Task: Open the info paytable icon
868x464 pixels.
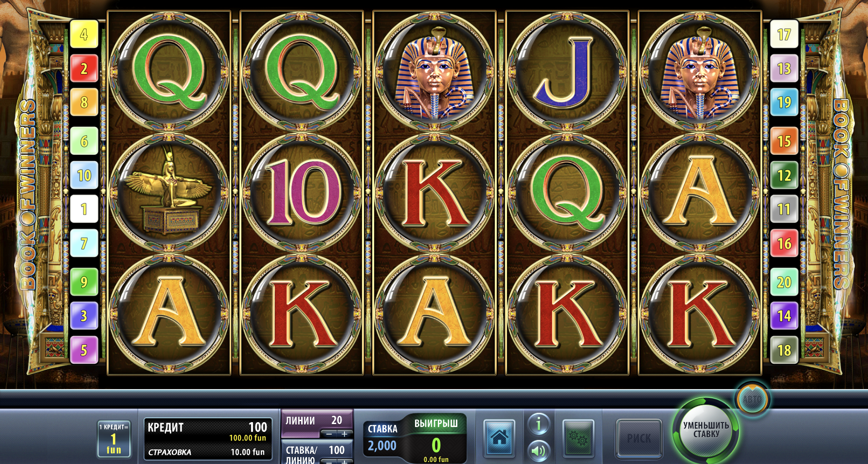Action: point(538,424)
